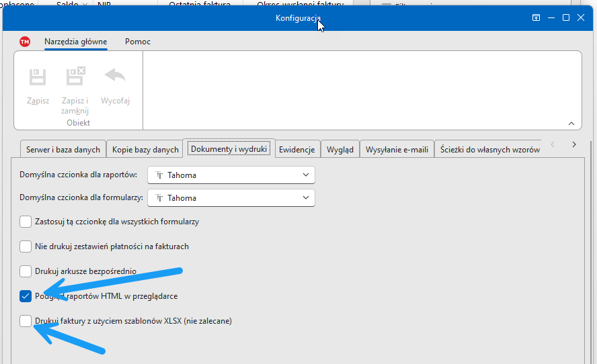Select the Ewidencje tab
Viewport: 597px width, 364px height.
pos(296,150)
